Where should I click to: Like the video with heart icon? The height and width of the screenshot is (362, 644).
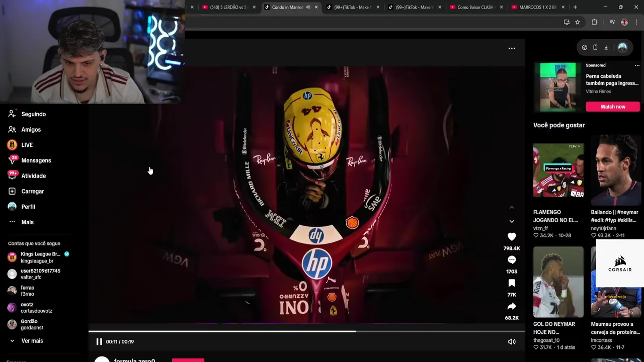click(512, 237)
